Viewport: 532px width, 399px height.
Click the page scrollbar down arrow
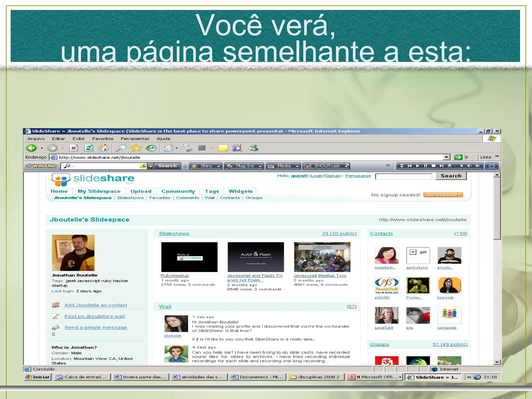point(497,362)
